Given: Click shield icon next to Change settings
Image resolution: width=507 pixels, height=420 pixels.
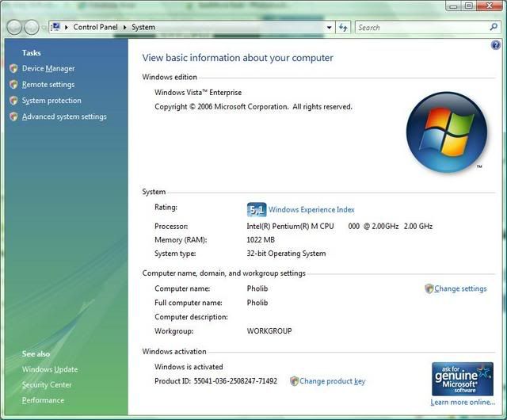Looking at the screenshot, I should tap(429, 288).
